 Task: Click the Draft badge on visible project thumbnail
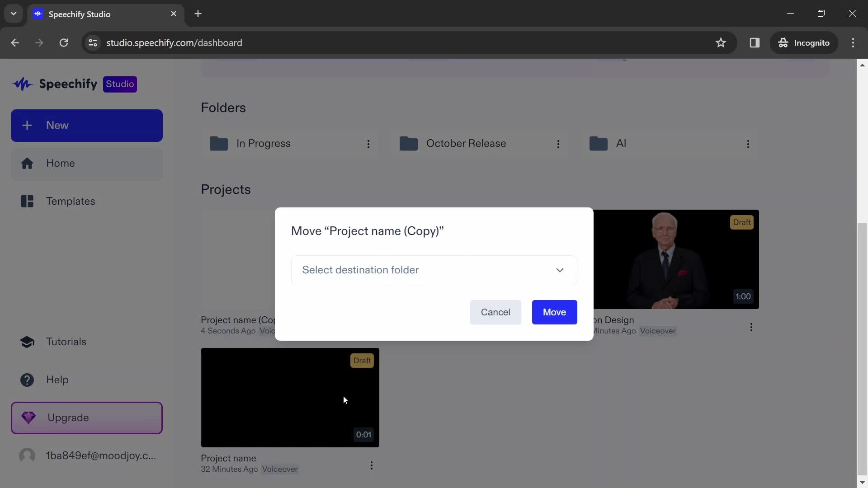tap(363, 360)
